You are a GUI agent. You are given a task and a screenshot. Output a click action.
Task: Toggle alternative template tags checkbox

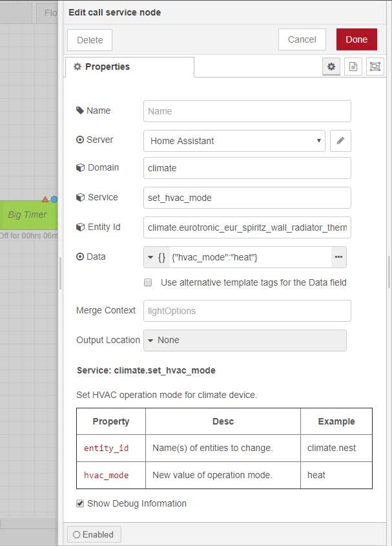coord(148,282)
